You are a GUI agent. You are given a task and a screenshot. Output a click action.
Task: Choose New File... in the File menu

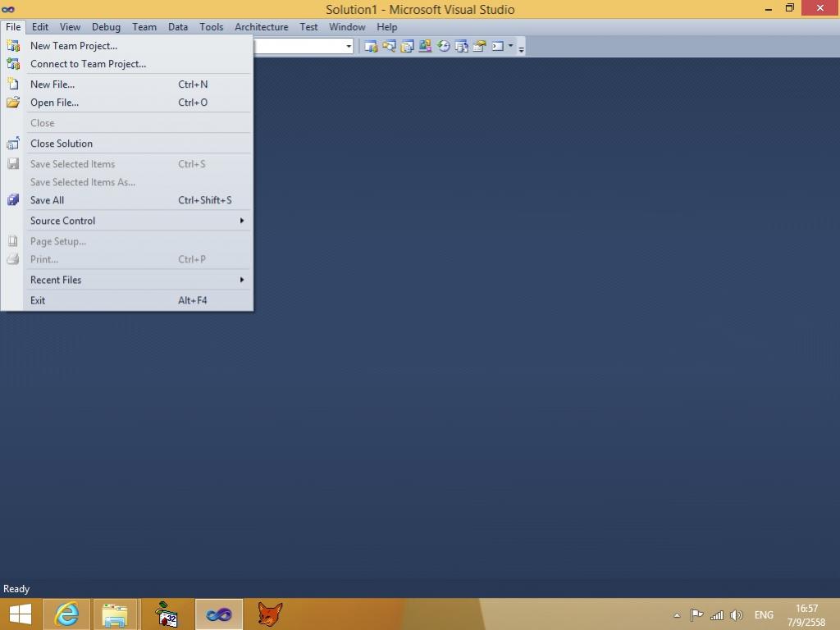(x=127, y=84)
